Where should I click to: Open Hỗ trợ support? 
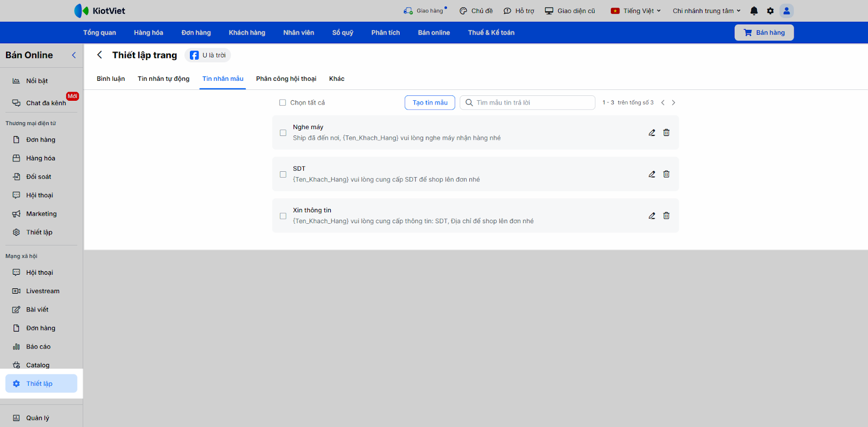pyautogui.click(x=519, y=11)
